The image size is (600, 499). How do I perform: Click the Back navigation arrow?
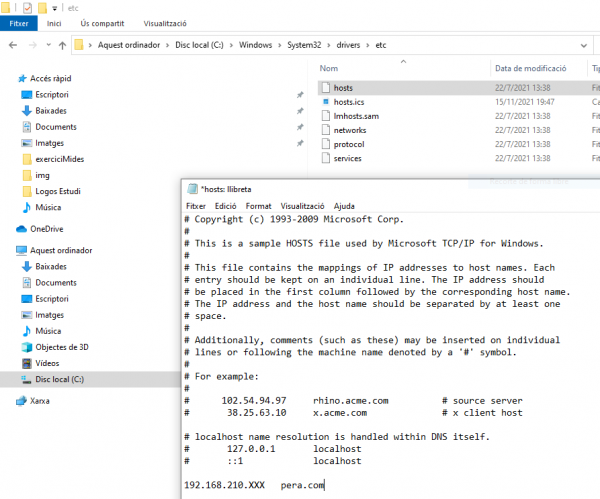coord(13,45)
